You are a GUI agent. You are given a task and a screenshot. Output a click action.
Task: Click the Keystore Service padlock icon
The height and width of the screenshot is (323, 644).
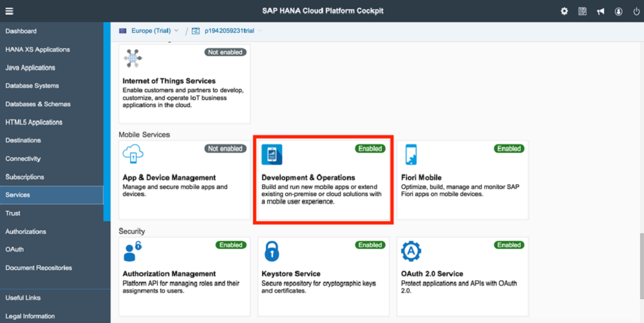[x=272, y=251]
